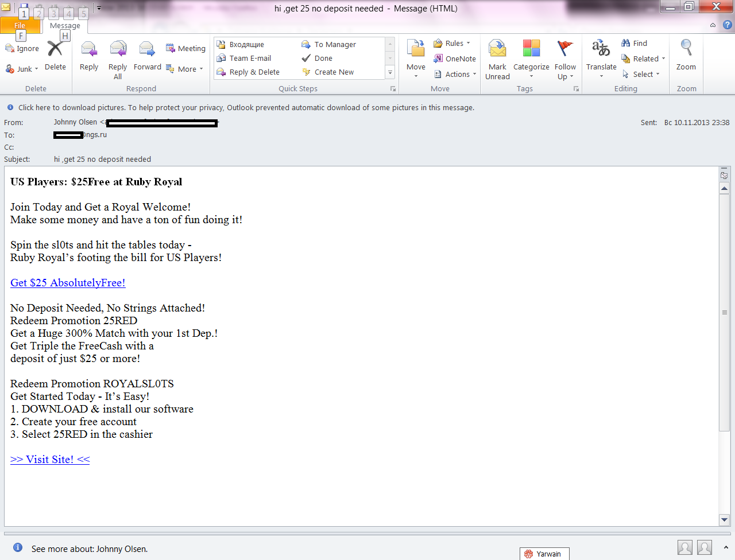This screenshot has width=735, height=560.
Task: Select the Done quick step
Action: [x=317, y=58]
